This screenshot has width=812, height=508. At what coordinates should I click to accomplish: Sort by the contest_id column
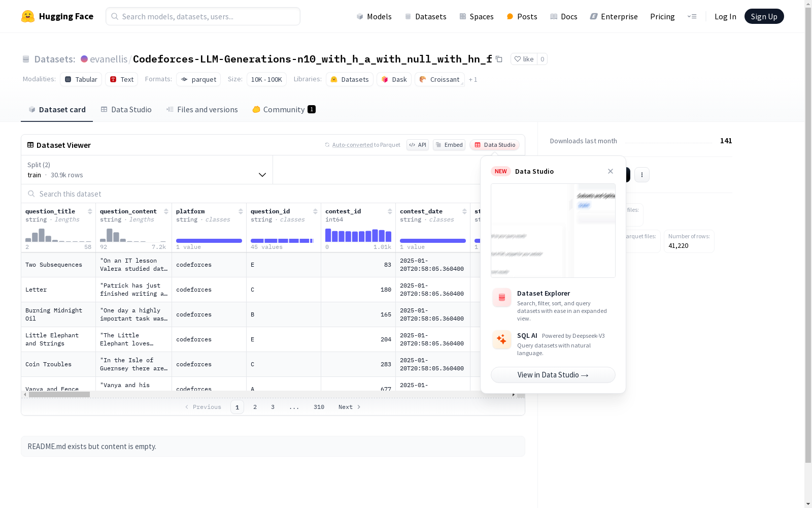[x=390, y=211]
